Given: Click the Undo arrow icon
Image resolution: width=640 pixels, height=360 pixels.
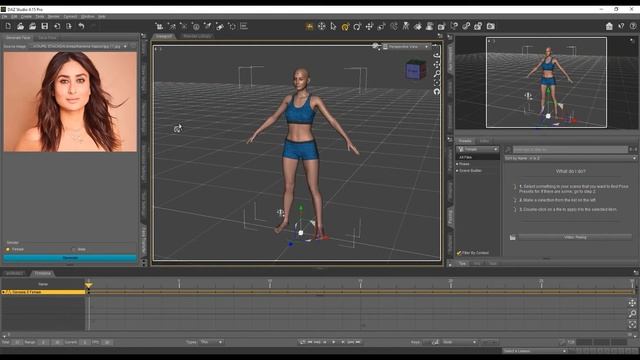Looking at the screenshot, I should point(81,26).
